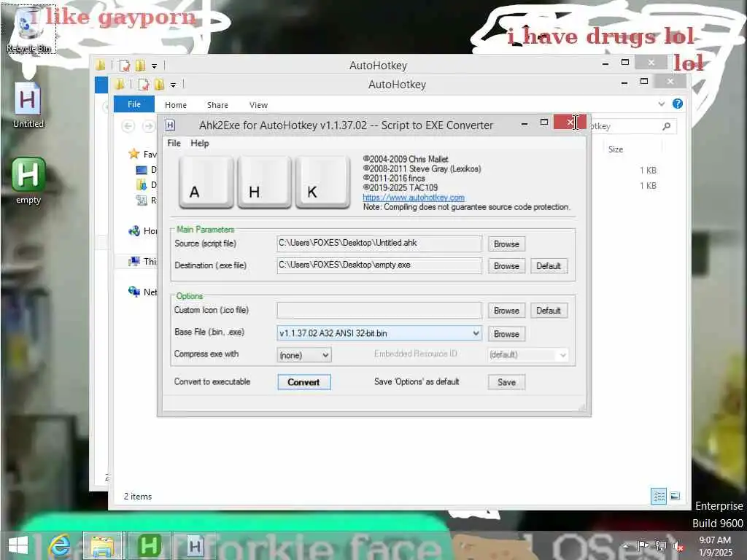The image size is (747, 560).
Task: Select the empty executable desktop icon
Action: (x=28, y=182)
